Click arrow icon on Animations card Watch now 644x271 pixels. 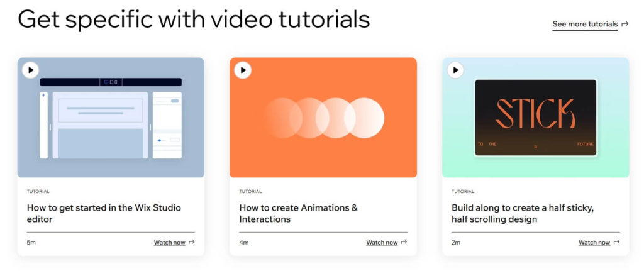(x=404, y=242)
